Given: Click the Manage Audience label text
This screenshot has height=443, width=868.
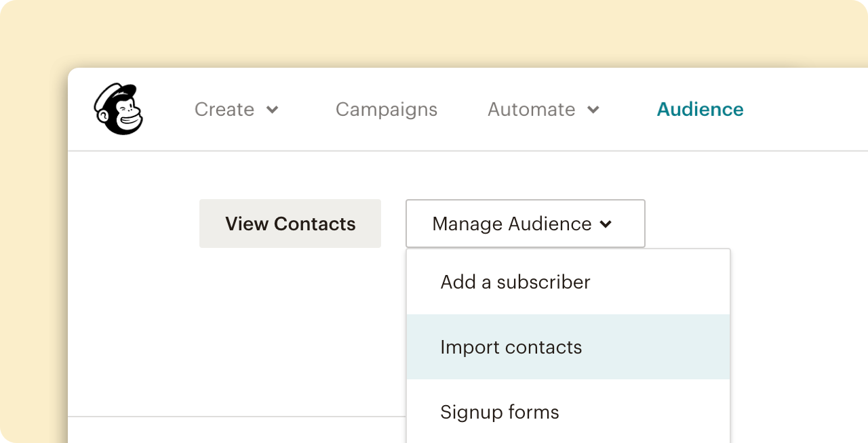Looking at the screenshot, I should point(511,224).
